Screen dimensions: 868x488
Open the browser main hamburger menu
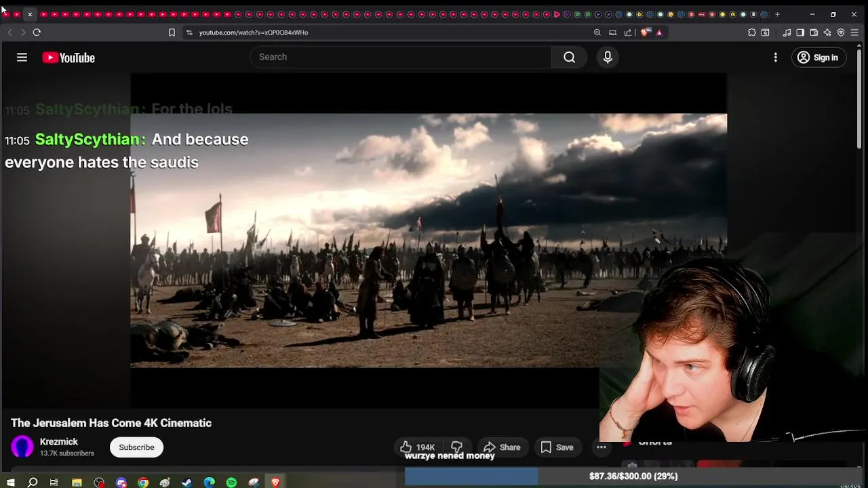pos(854,33)
